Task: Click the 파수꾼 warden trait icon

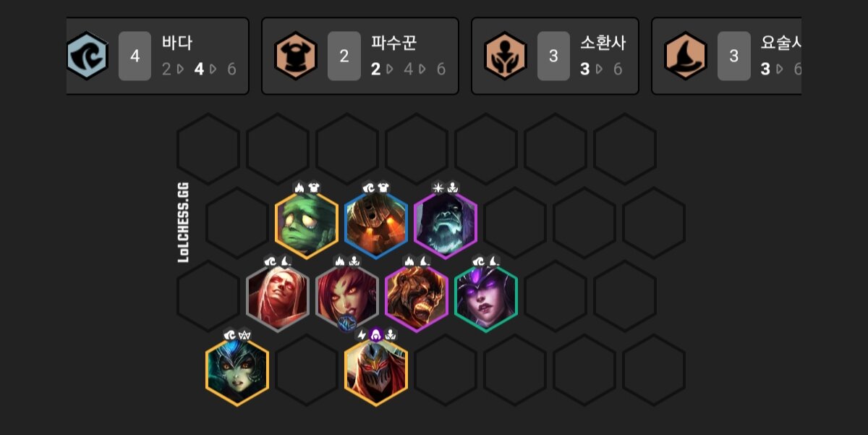Action: pos(296,56)
